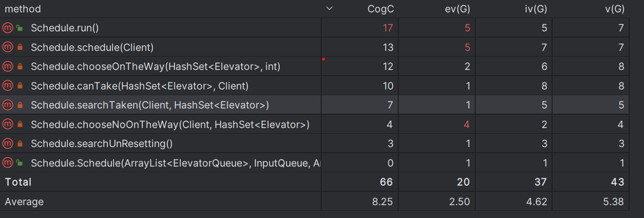The height and width of the screenshot is (218, 644).
Task: Sort by the v(G) column header
Action: [614, 9]
